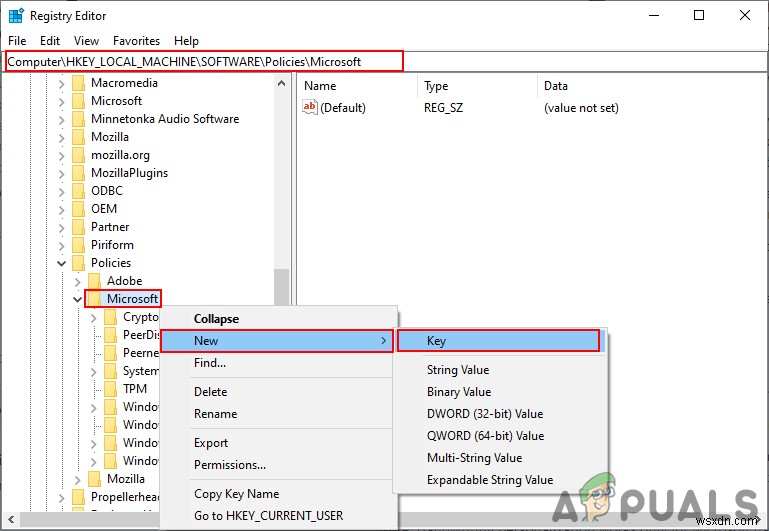Open the Edit menu
The height and width of the screenshot is (531, 769).
click(x=50, y=41)
